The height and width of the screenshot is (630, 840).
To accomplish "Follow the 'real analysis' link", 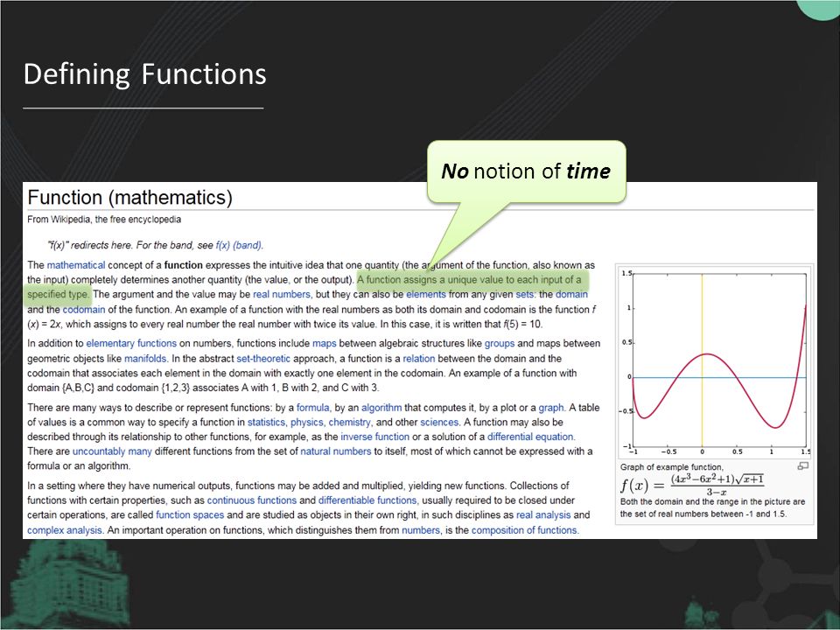I will tap(543, 514).
